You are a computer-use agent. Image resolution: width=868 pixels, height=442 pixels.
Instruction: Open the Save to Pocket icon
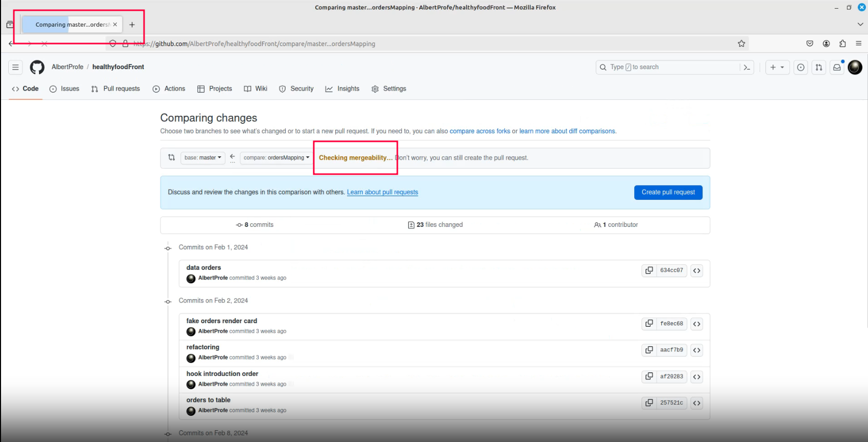coord(810,44)
